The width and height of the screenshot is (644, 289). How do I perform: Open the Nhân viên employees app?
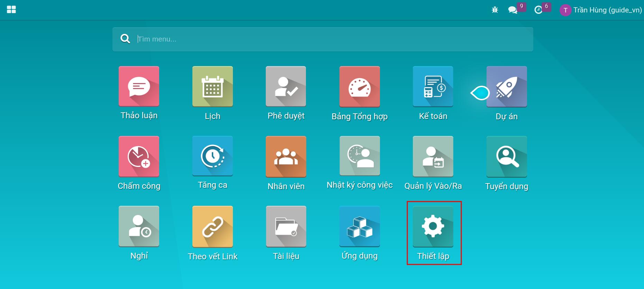(286, 156)
